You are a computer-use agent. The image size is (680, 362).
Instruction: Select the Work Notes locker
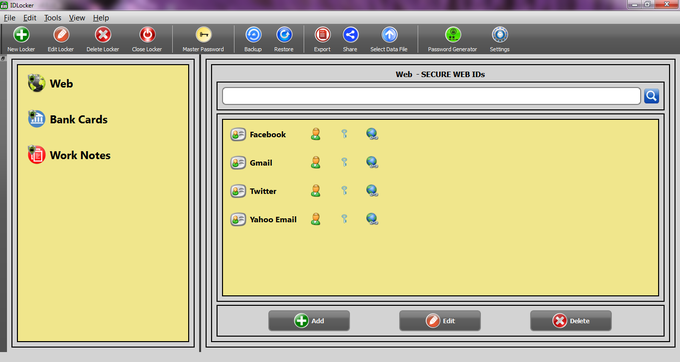[x=69, y=155]
